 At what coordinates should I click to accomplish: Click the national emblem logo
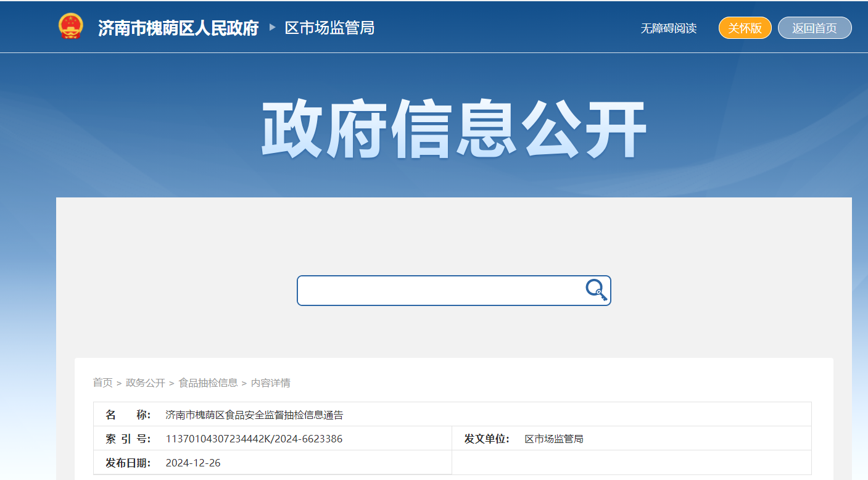pos(70,27)
